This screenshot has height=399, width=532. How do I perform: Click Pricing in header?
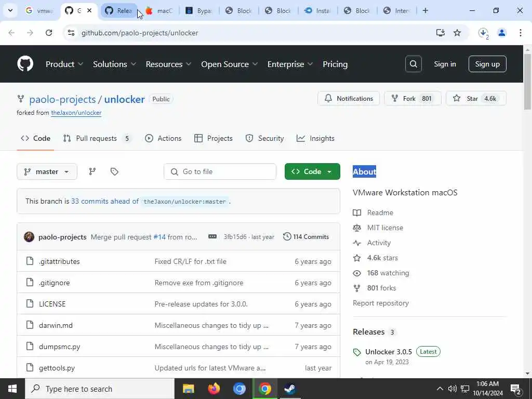(335, 64)
